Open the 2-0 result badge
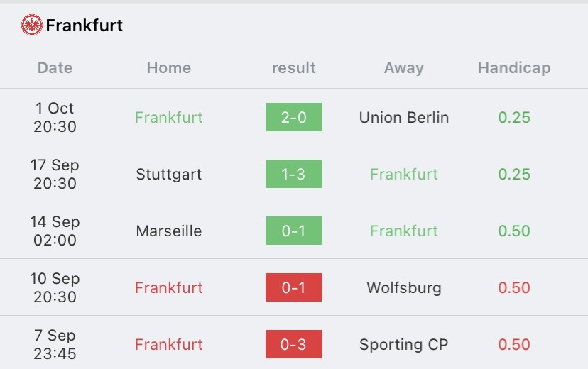This screenshot has height=369, width=588. tap(294, 117)
